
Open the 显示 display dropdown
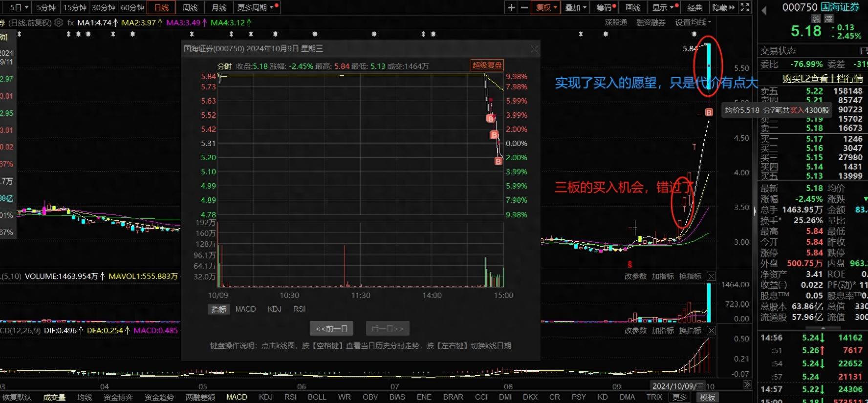click(663, 7)
